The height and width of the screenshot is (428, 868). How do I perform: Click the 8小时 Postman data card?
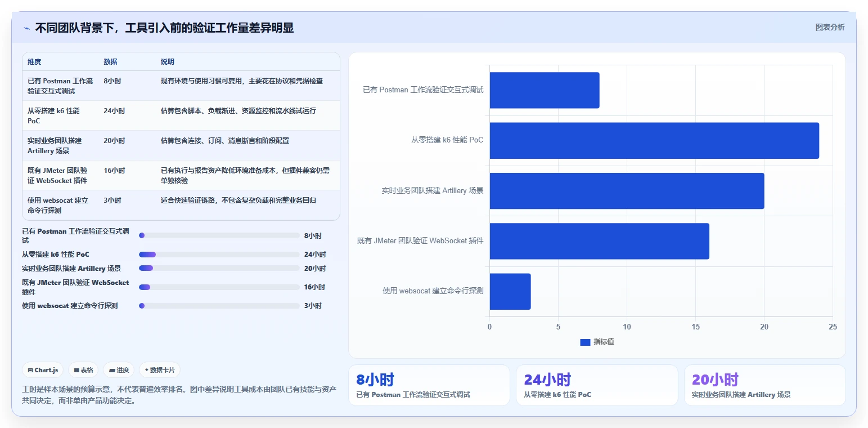[x=429, y=385]
